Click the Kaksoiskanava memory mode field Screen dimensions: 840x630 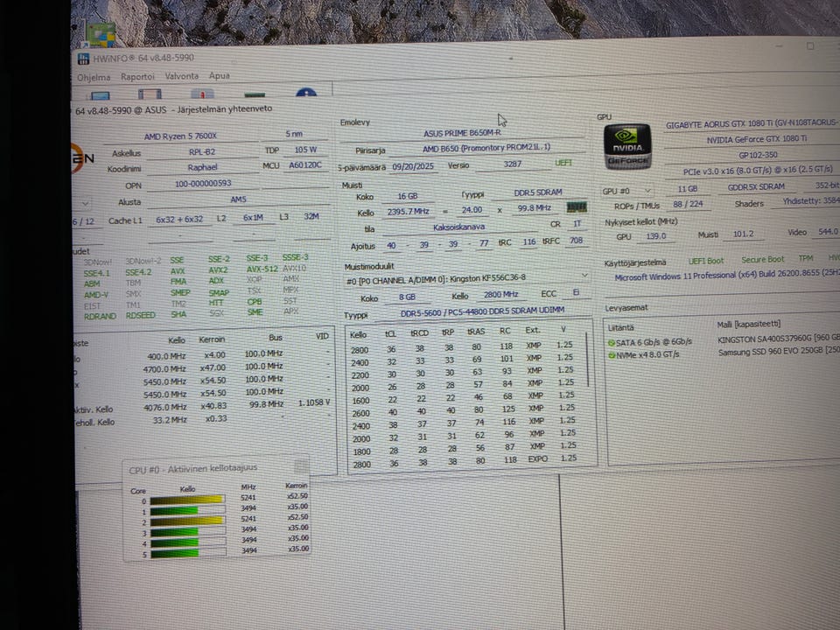458,227
